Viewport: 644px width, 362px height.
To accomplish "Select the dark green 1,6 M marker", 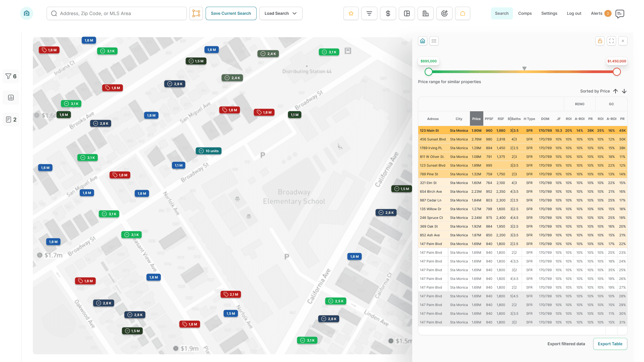I will pyautogui.click(x=64, y=115).
